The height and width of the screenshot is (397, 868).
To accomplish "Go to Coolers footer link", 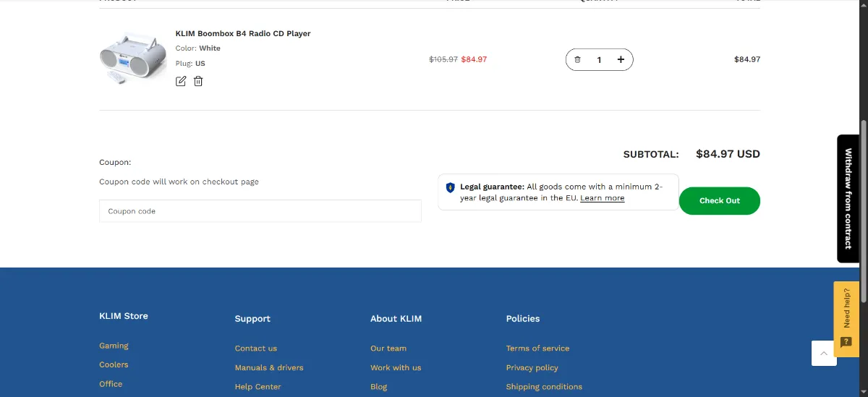I will [114, 364].
